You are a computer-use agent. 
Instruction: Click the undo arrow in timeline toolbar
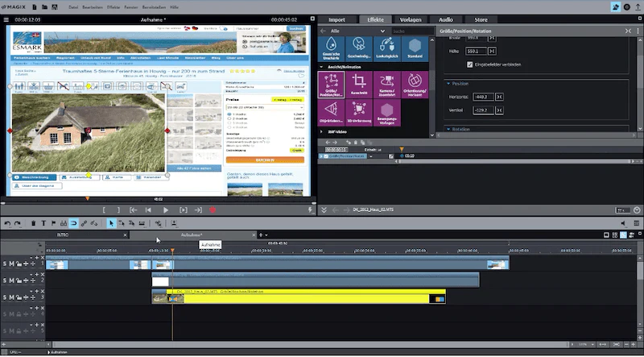(7, 223)
